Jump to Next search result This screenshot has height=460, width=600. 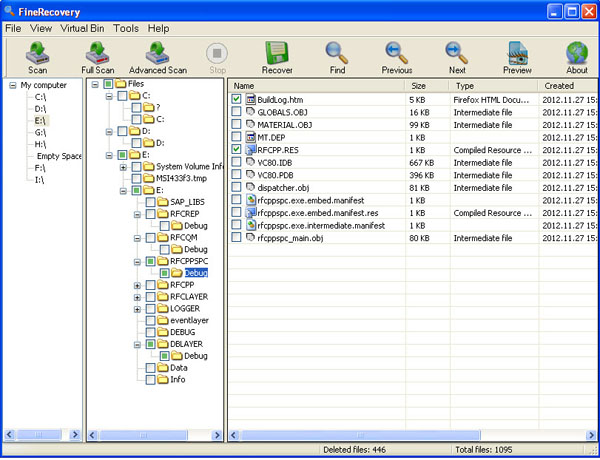pyautogui.click(x=457, y=57)
